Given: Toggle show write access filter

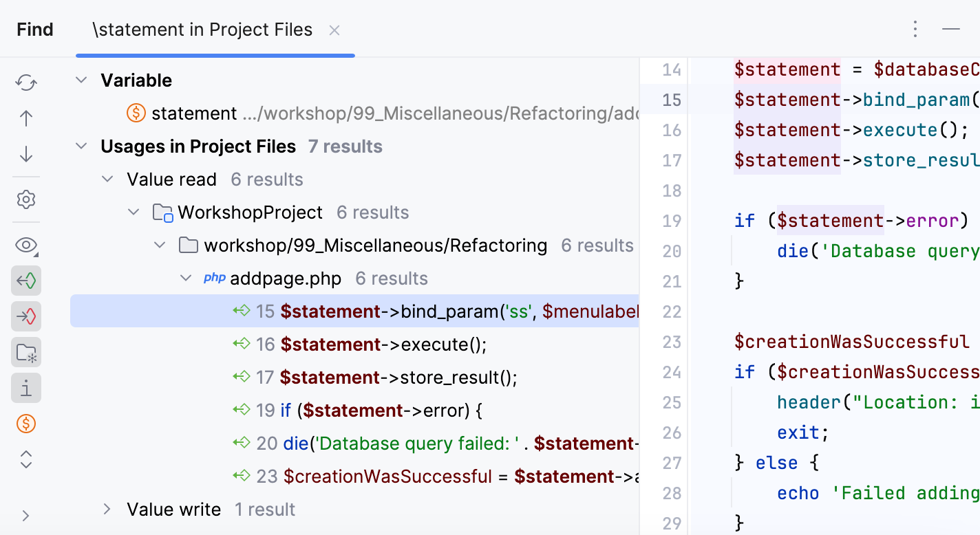Looking at the screenshot, I should pos(26,317).
